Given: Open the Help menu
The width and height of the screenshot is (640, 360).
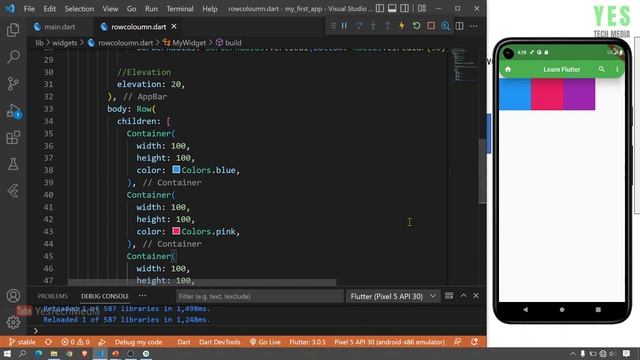Looking at the screenshot, I should click(x=210, y=9).
